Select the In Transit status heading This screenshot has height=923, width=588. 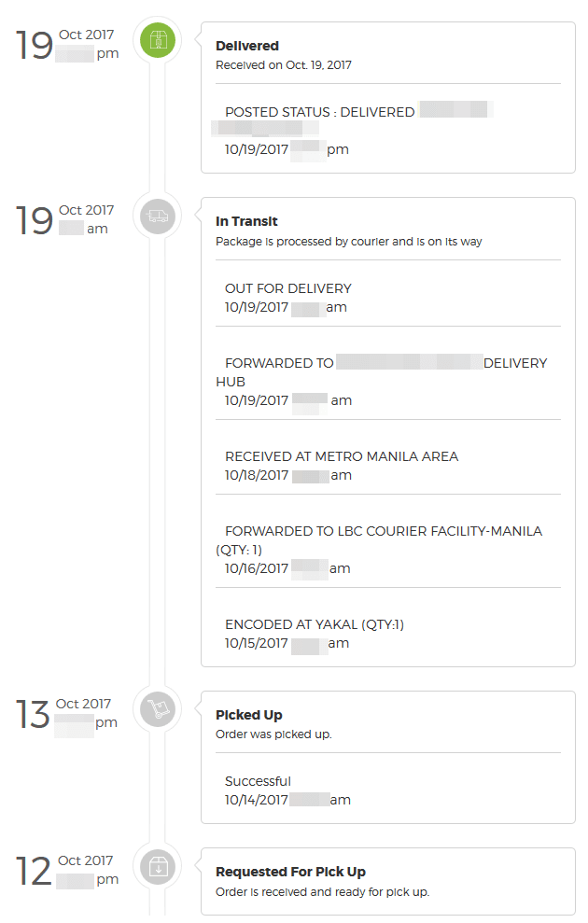[x=246, y=222]
